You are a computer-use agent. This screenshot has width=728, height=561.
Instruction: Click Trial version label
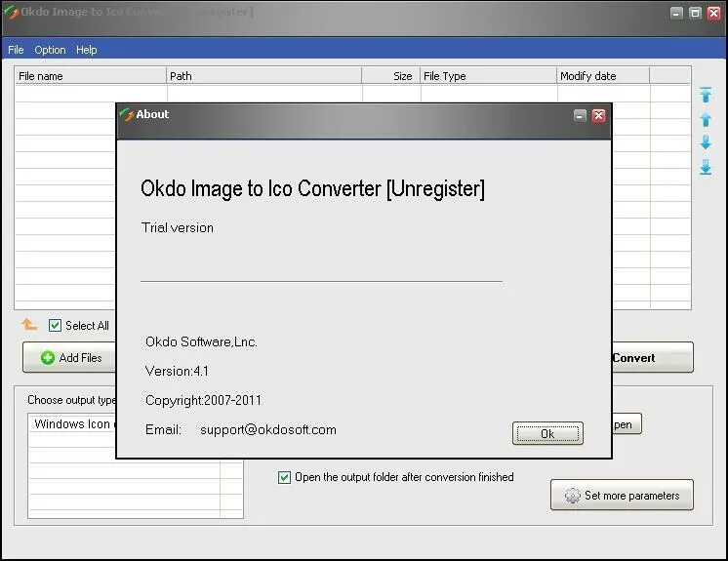[178, 228]
